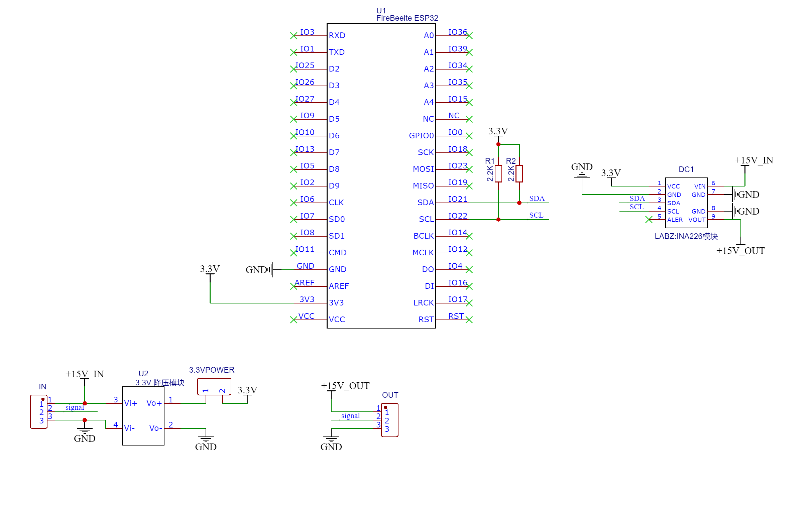Click signal net label on IN connector
This screenshot has height=507, width=812.
pyautogui.click(x=75, y=407)
